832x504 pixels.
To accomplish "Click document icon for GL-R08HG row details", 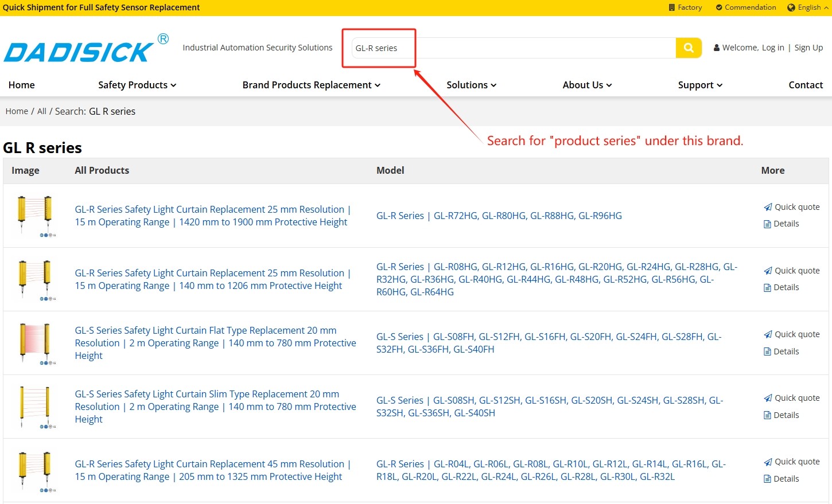I will [767, 288].
